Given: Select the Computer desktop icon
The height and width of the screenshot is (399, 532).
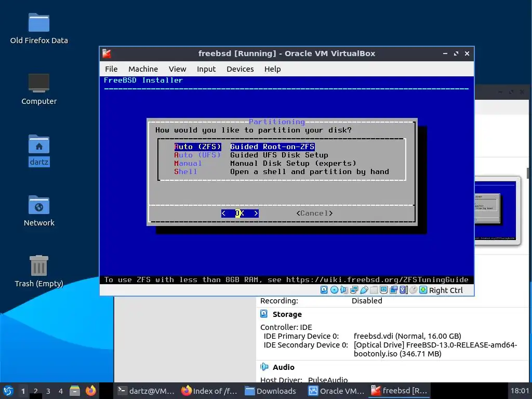Looking at the screenshot, I should click(38, 83).
